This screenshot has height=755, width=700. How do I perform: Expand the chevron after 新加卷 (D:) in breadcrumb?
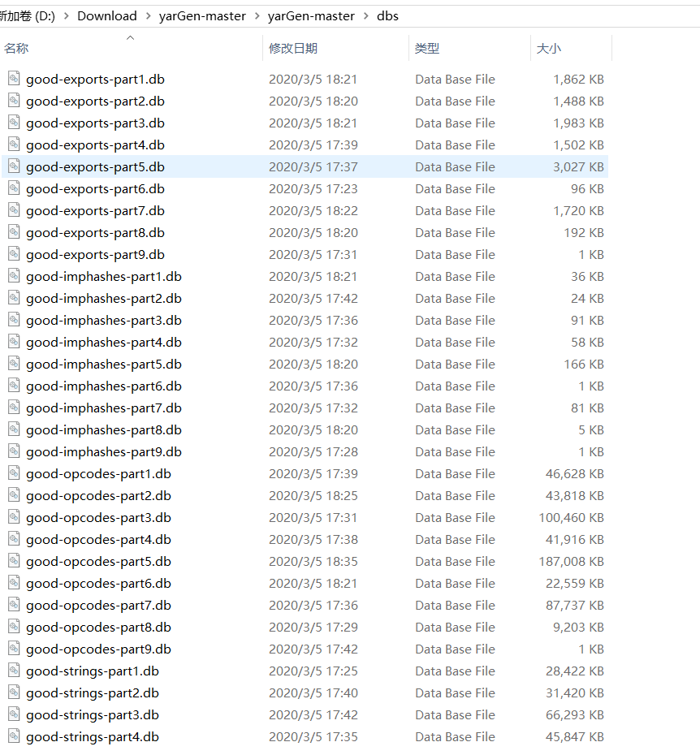[x=67, y=16]
